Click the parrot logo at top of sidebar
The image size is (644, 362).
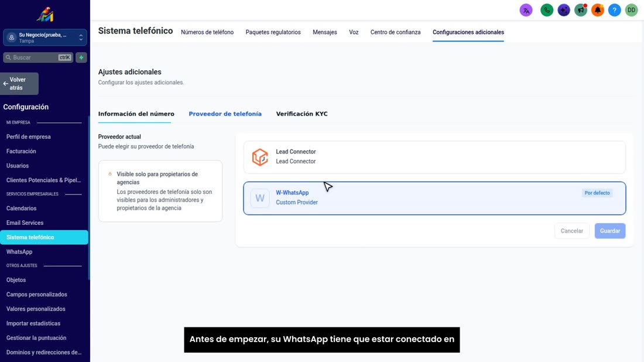click(x=45, y=15)
